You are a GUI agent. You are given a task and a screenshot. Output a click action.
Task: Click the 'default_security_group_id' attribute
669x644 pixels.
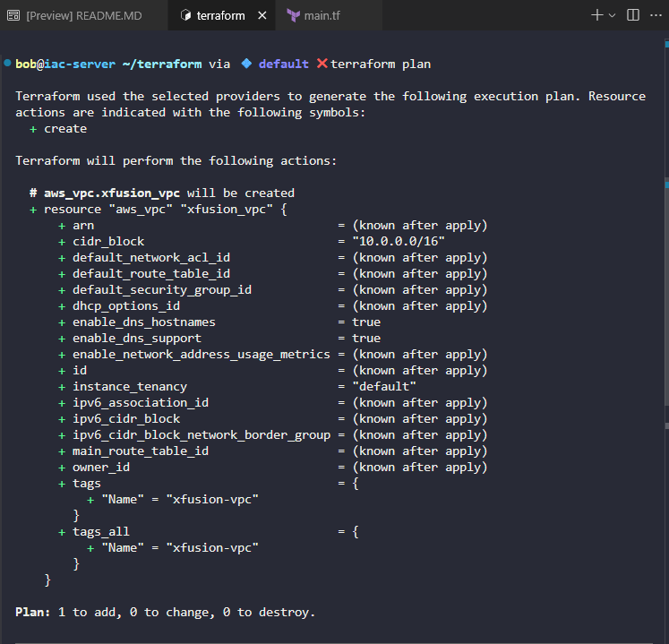click(x=162, y=290)
